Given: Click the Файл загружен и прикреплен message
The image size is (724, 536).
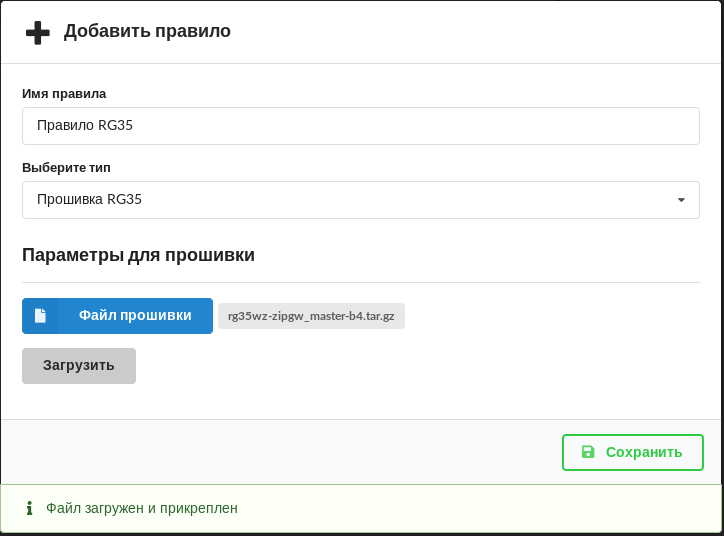Looking at the screenshot, I should coord(142,508).
